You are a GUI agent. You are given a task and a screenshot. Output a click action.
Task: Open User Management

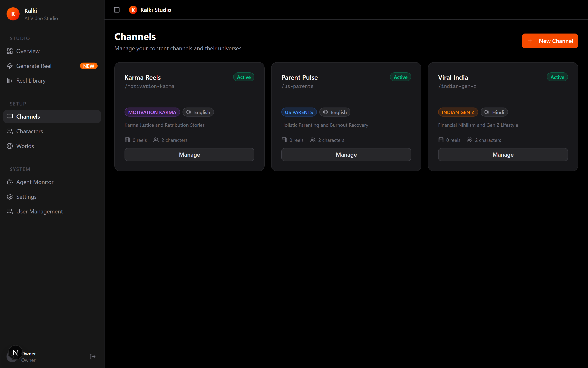tap(52, 212)
